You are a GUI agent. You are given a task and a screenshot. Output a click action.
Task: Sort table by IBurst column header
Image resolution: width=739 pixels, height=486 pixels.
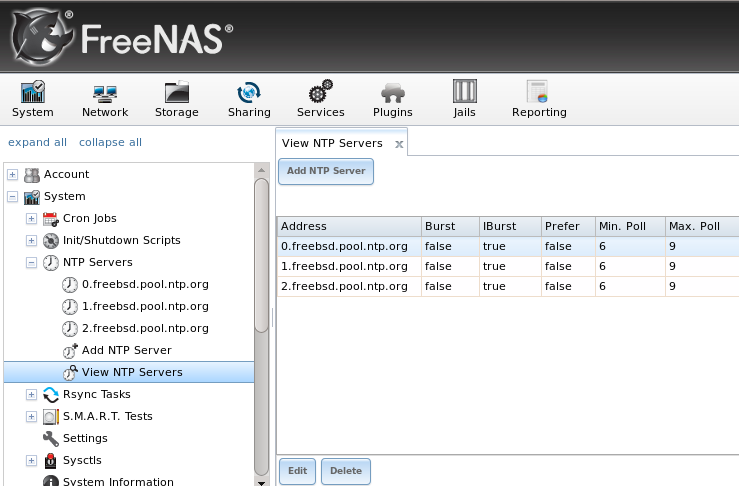pos(510,227)
